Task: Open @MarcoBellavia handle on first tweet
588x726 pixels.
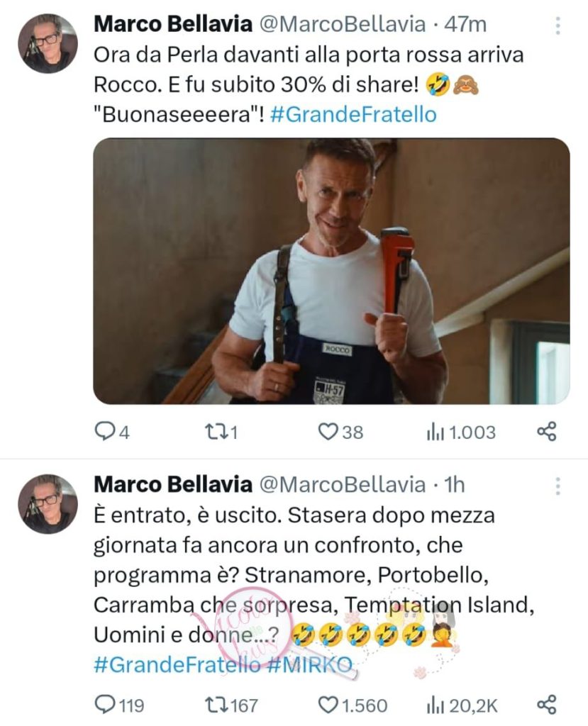Action: [x=342, y=25]
